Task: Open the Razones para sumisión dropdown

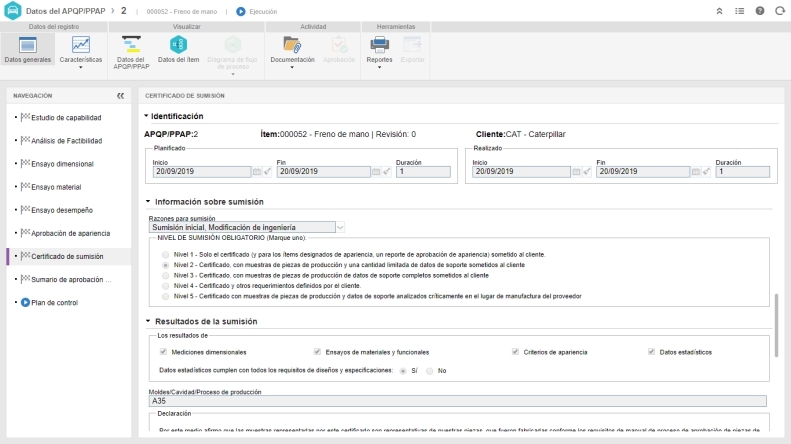Action: click(x=340, y=227)
